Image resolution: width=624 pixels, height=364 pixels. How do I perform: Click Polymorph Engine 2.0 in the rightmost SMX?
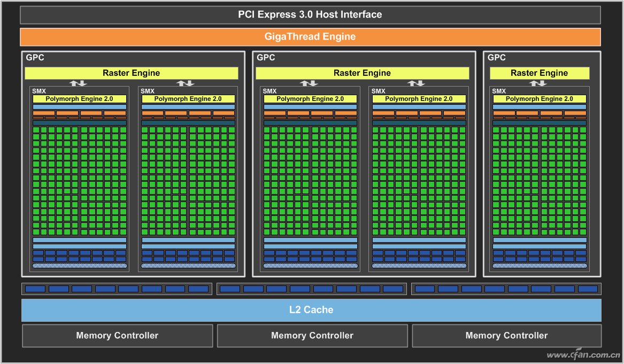point(540,99)
